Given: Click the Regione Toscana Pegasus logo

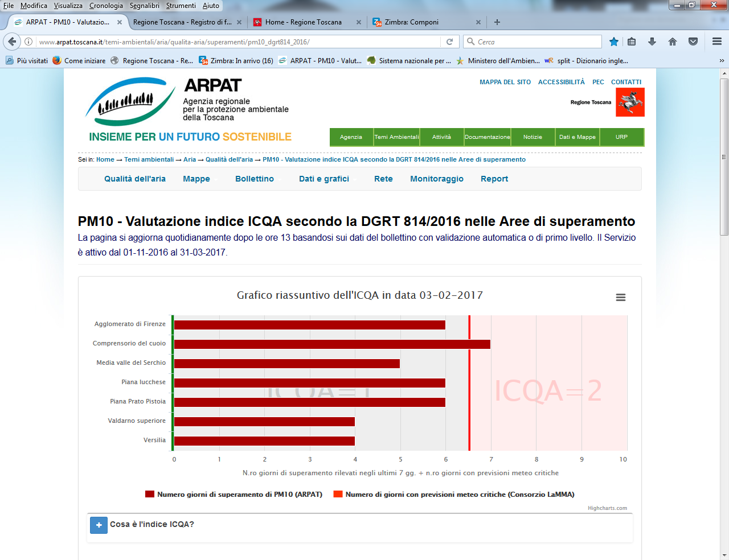Looking at the screenshot, I should tap(630, 102).
